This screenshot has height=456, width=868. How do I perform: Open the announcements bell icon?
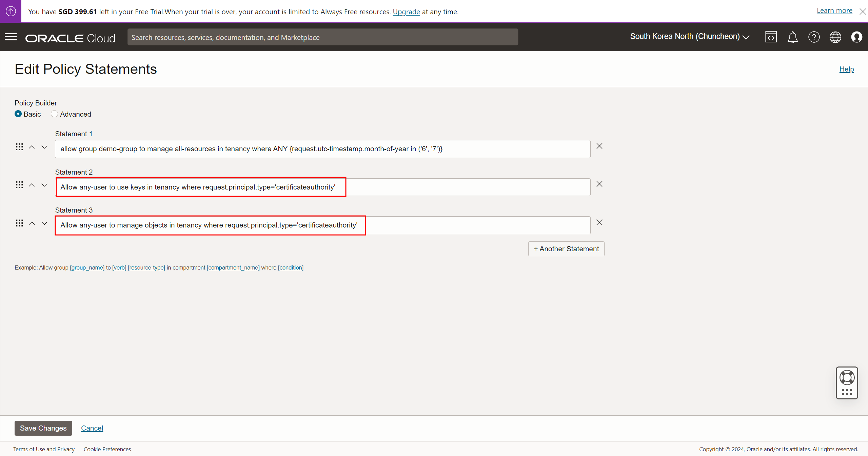pos(792,37)
